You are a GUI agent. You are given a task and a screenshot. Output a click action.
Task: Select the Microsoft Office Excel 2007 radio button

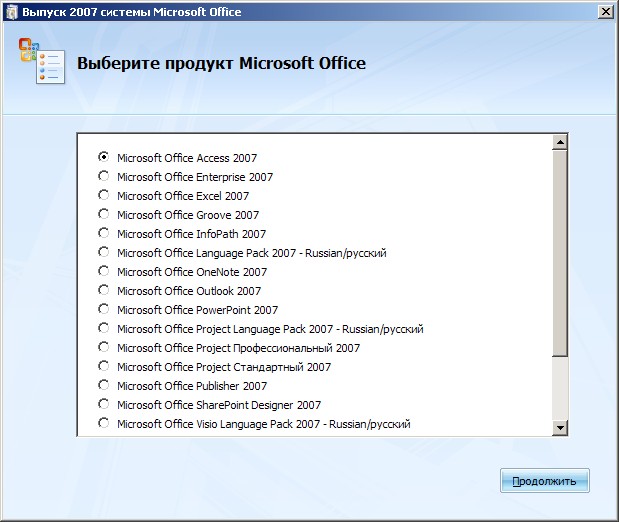click(103, 195)
